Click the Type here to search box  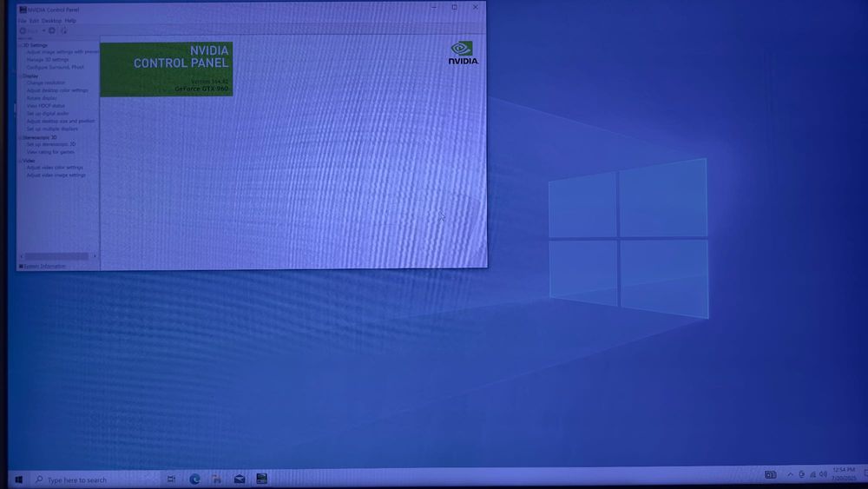coord(96,479)
